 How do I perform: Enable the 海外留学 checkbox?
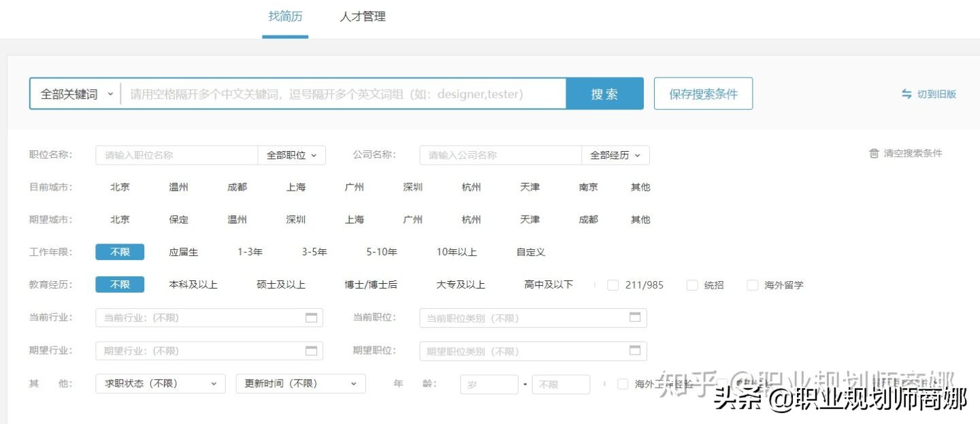tap(752, 285)
